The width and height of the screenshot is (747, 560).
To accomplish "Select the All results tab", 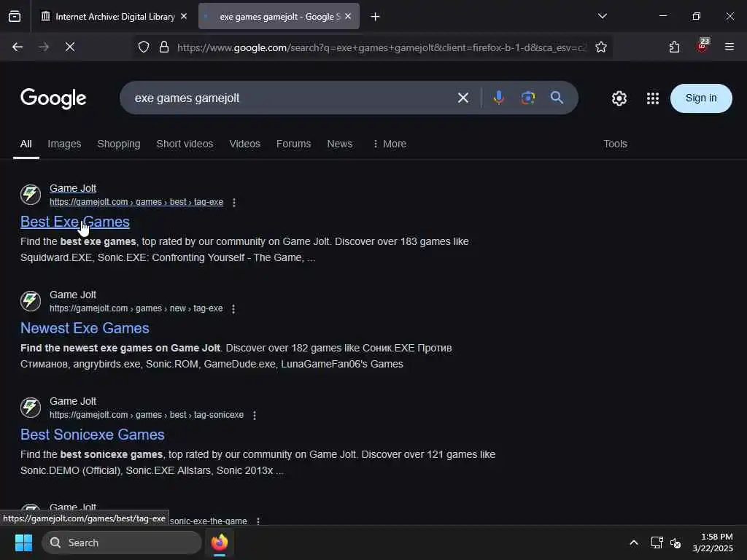I will point(26,144).
